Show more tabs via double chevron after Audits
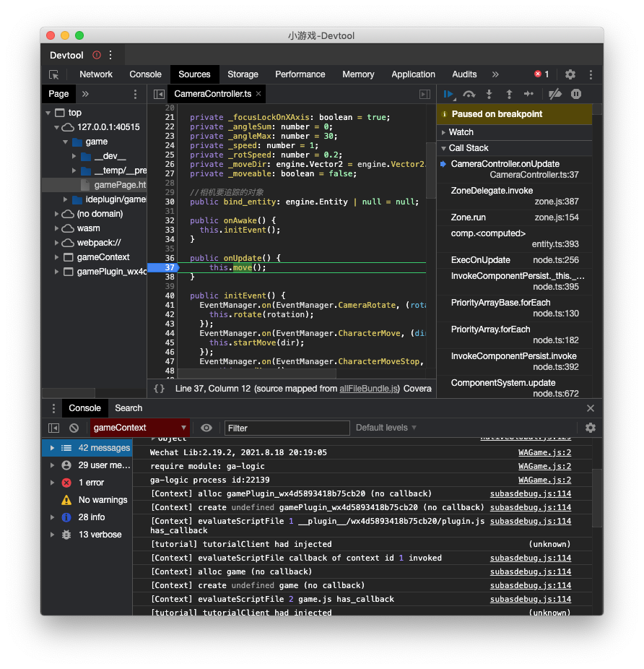 coord(495,74)
